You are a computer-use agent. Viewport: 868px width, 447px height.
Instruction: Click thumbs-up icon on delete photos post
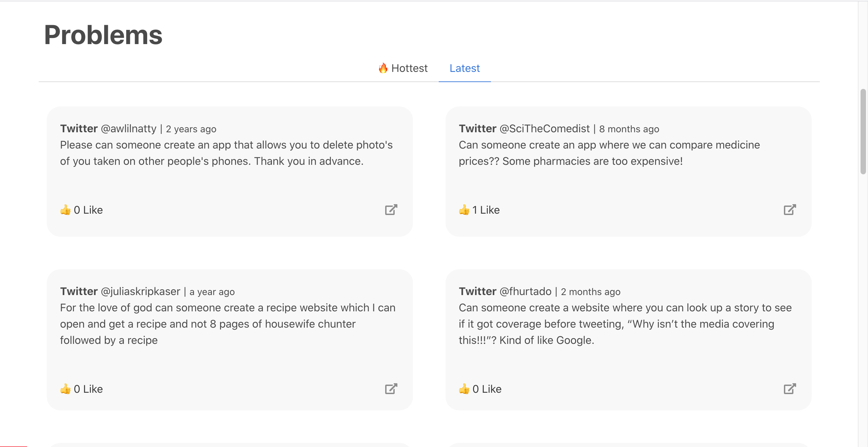pyautogui.click(x=65, y=210)
